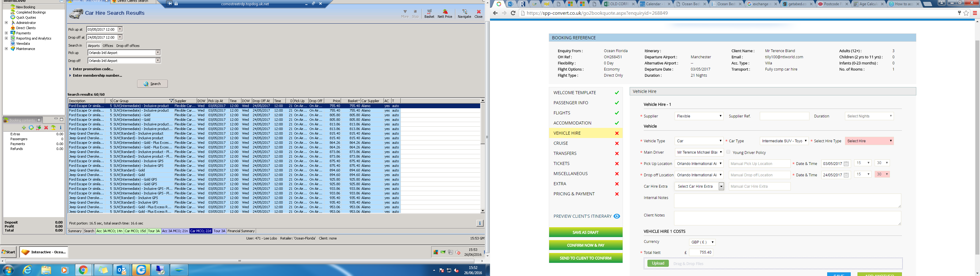Click the Nett Price toolbar icon
980x276 pixels.
(x=445, y=13)
